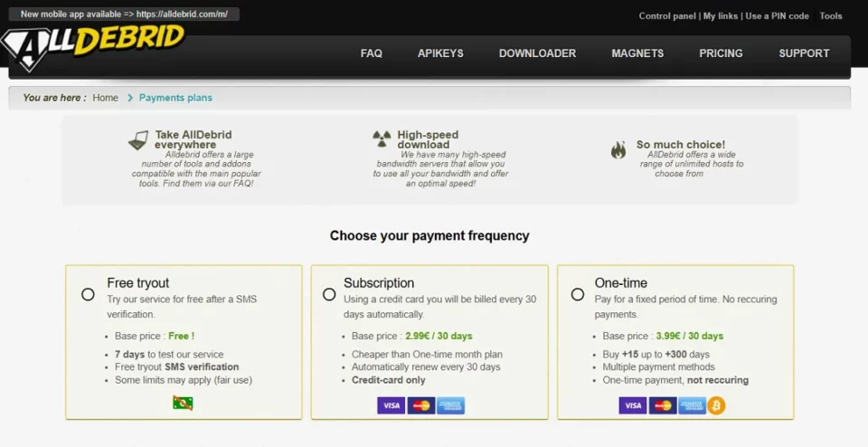Click Free tryout SMS verification line

pyautogui.click(x=177, y=366)
